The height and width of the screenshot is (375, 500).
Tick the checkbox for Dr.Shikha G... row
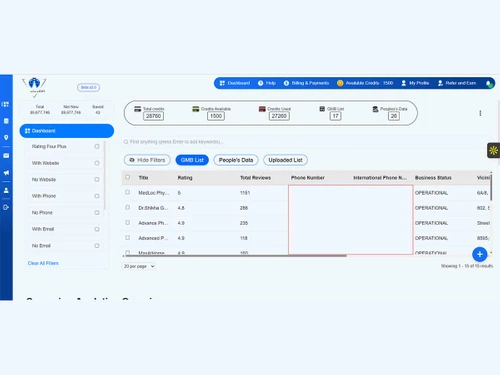tap(127, 207)
